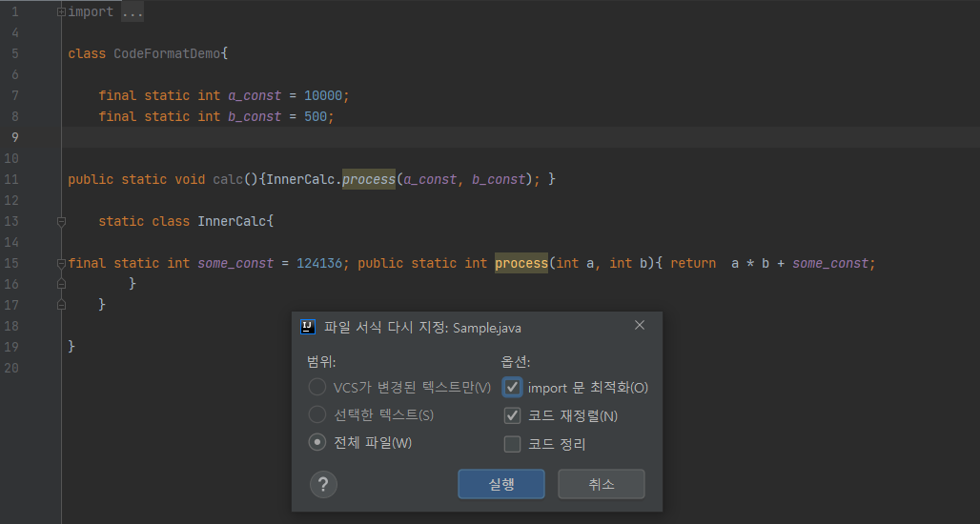Click the value 10000 on line 7
The image size is (980, 524).
coord(323,95)
